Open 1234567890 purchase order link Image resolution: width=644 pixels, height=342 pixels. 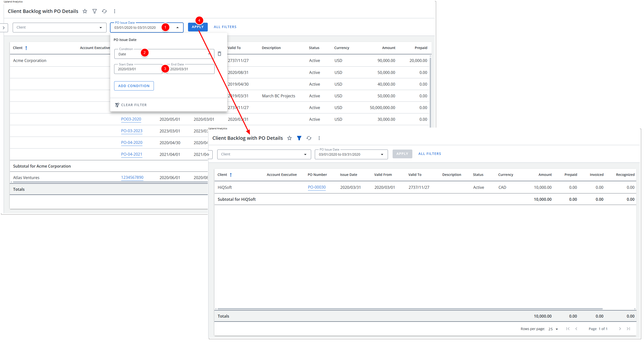click(x=132, y=177)
